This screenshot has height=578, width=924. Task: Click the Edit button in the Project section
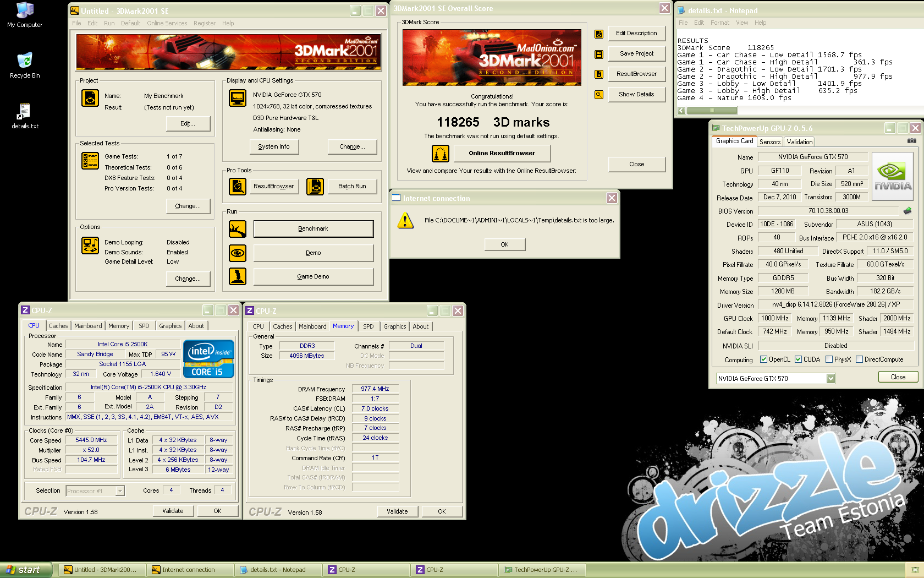click(188, 124)
